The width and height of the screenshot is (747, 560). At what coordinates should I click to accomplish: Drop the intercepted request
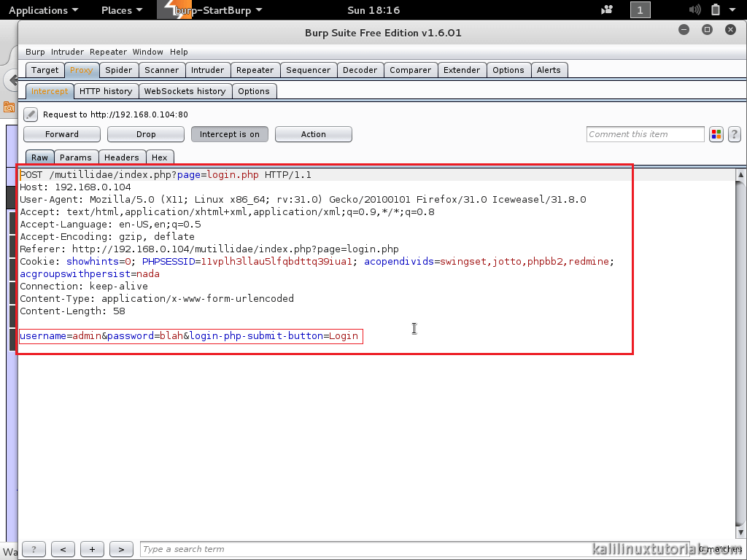coord(145,134)
